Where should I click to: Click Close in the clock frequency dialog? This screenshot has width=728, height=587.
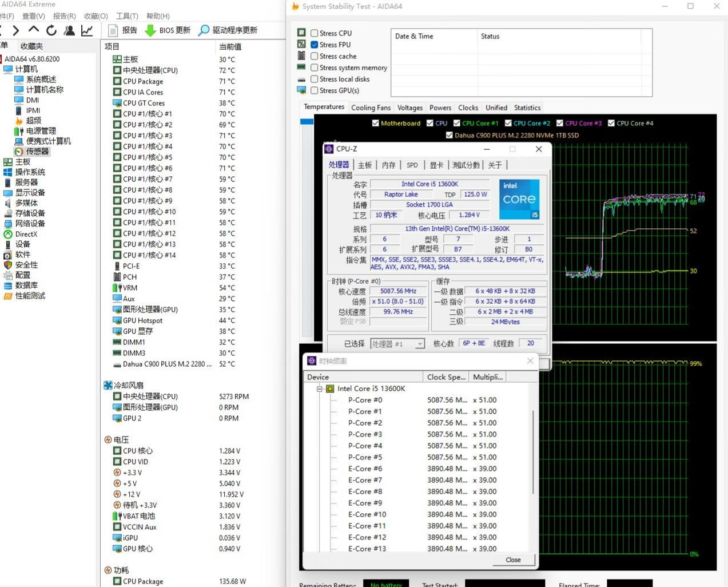(x=513, y=560)
